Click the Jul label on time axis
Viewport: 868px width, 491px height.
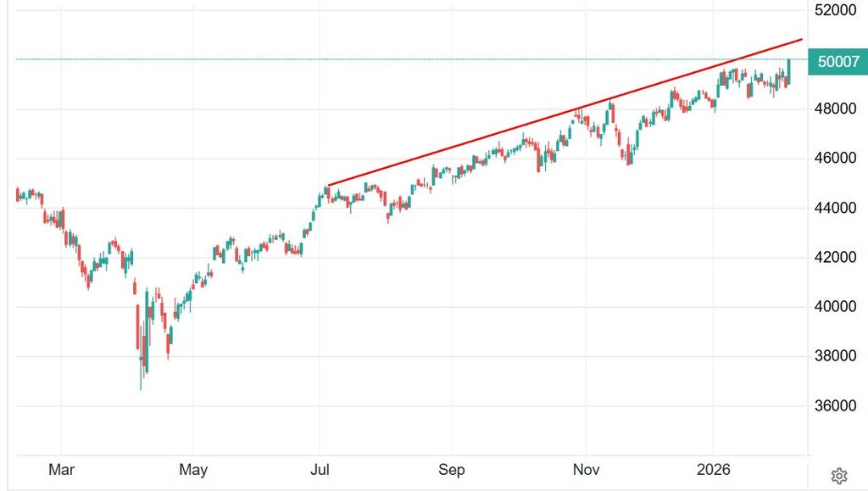click(320, 469)
